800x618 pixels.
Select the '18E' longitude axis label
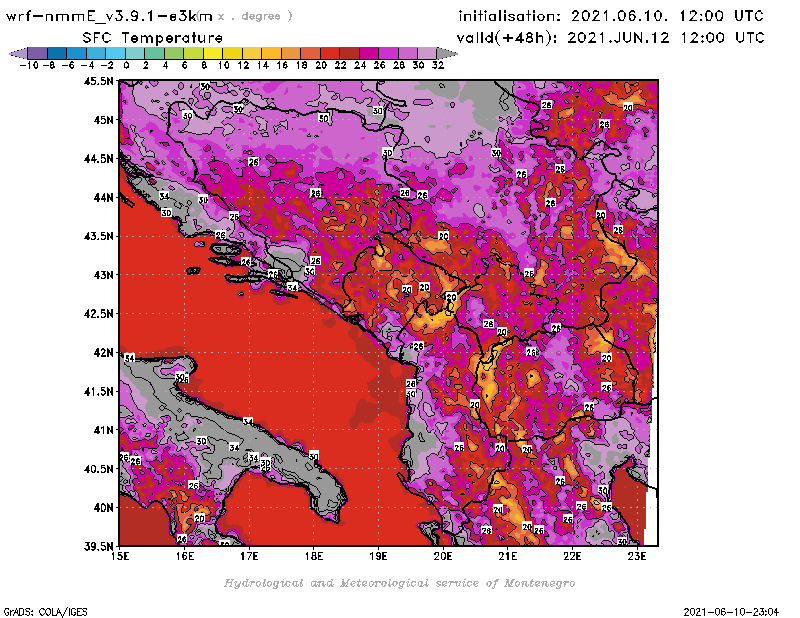314,556
